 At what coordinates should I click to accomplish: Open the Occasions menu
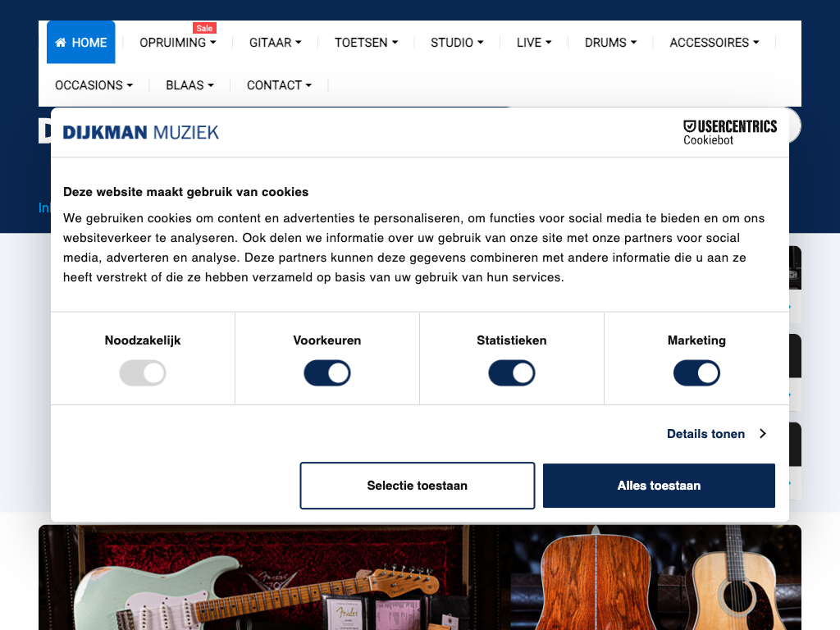[x=94, y=85]
